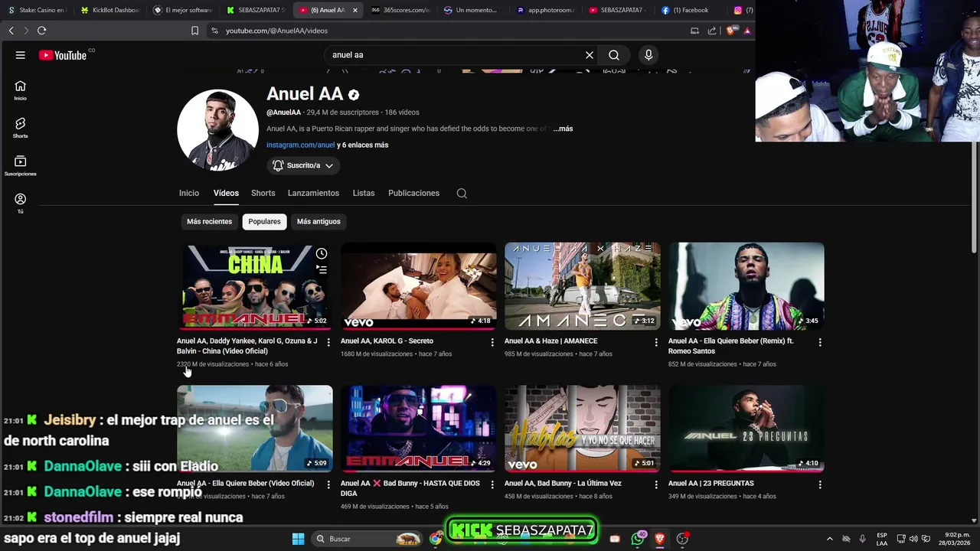
Task: Click the YouTube search input field
Action: point(456,55)
